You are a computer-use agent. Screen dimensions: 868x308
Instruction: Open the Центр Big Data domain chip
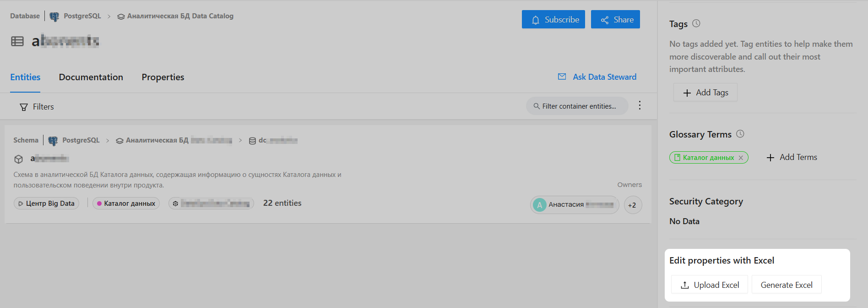pos(46,203)
